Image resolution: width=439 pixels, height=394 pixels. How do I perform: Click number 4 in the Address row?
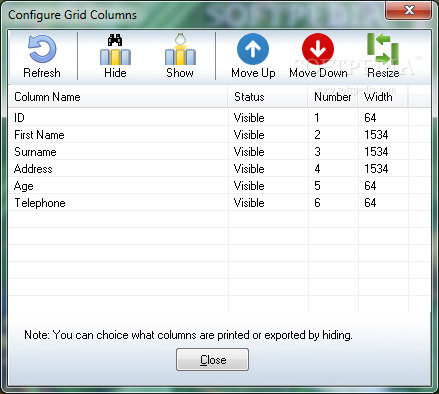[317, 169]
